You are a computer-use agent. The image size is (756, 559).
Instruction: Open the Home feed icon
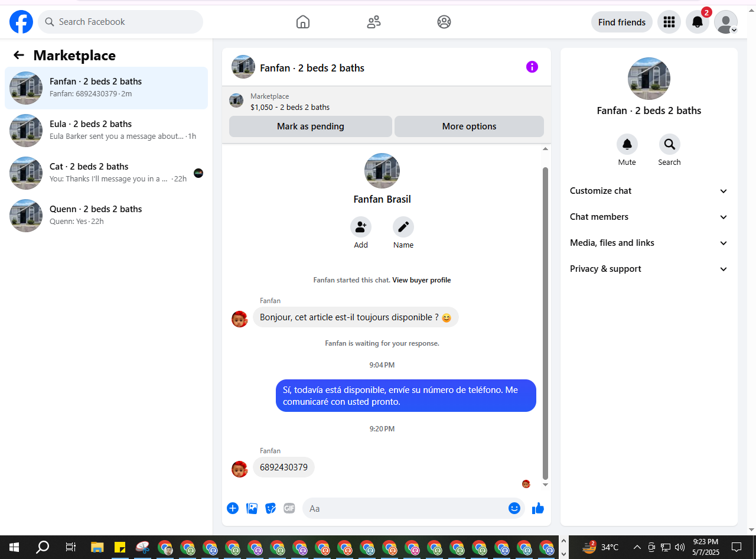pos(303,22)
